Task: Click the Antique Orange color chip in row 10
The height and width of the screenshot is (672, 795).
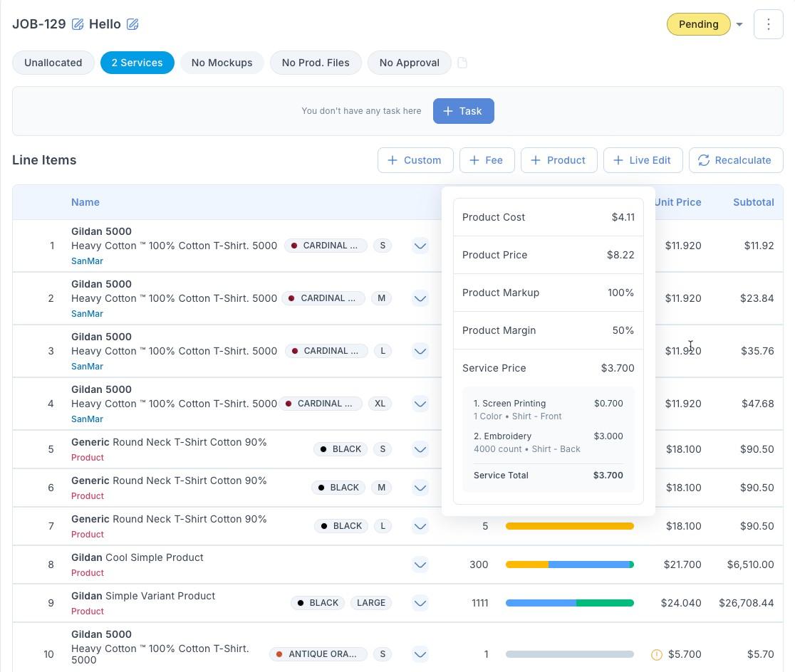Action: [318, 654]
